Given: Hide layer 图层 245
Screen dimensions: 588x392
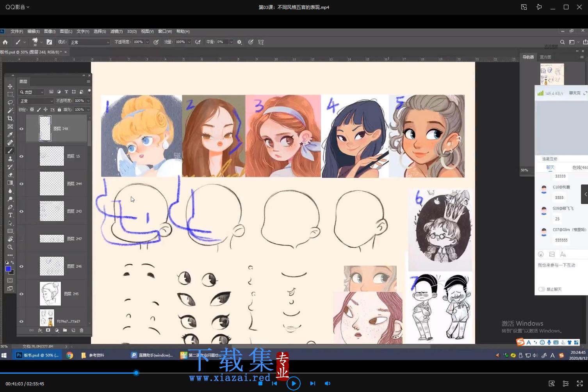Looking at the screenshot, I should [21, 294].
